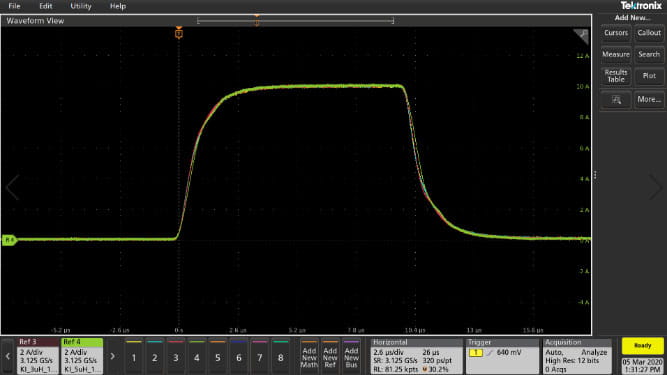The width and height of the screenshot is (667, 375).
Task: Toggle channel 4 on
Action: pyautogui.click(x=197, y=356)
